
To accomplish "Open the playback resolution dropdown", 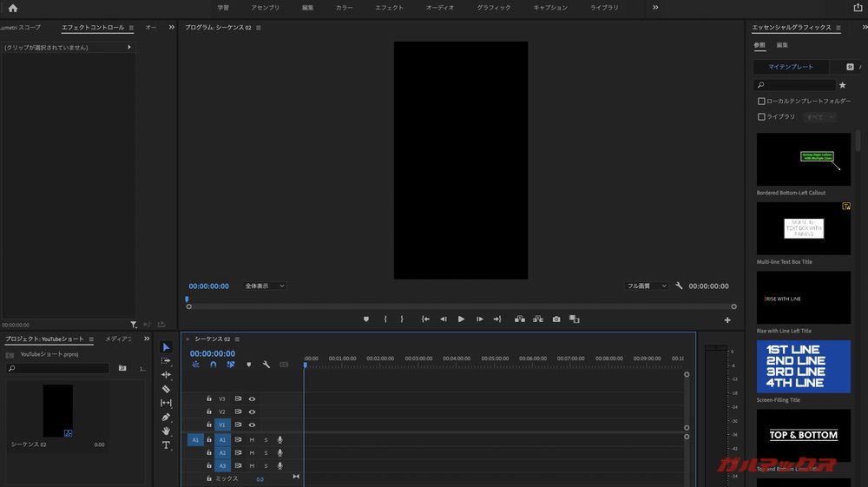I will 646,286.
